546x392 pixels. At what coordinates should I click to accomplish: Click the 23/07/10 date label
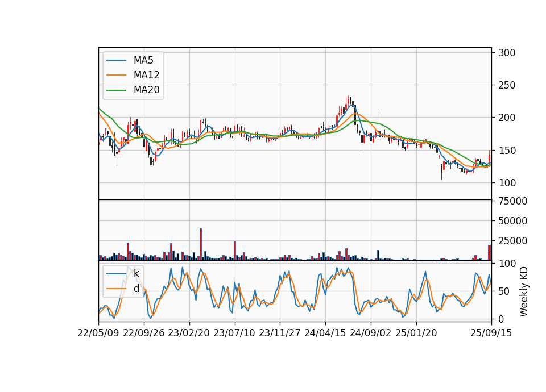(x=234, y=333)
